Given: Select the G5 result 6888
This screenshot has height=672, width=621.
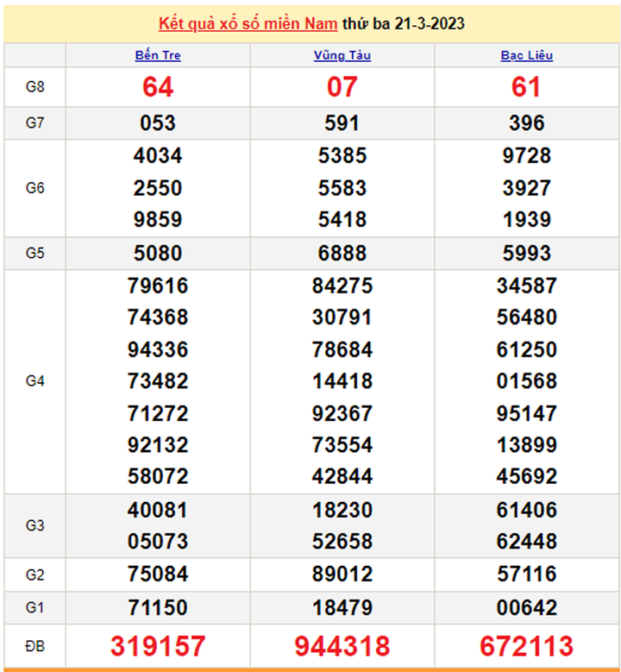Looking at the screenshot, I should [342, 254].
